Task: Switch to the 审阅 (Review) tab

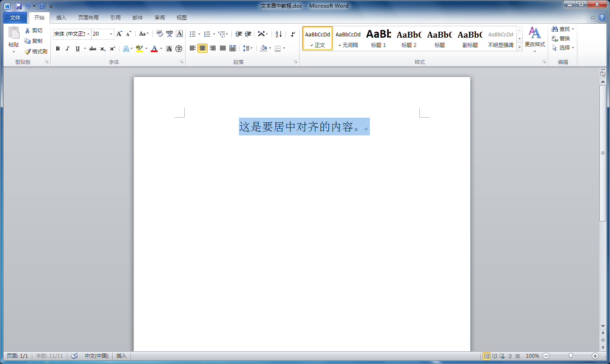Action: pos(160,18)
